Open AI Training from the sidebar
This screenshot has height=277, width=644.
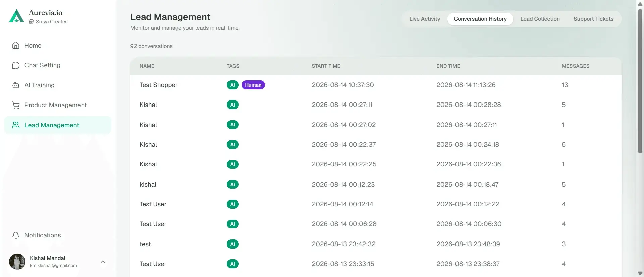click(57, 85)
